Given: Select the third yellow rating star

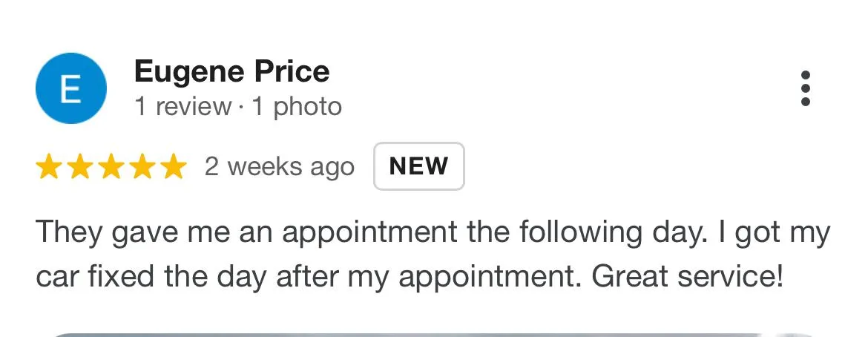Looking at the screenshot, I should click(110, 167).
